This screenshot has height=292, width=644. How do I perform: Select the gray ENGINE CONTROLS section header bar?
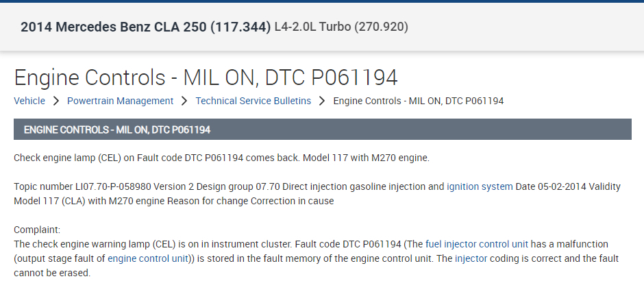(322, 129)
